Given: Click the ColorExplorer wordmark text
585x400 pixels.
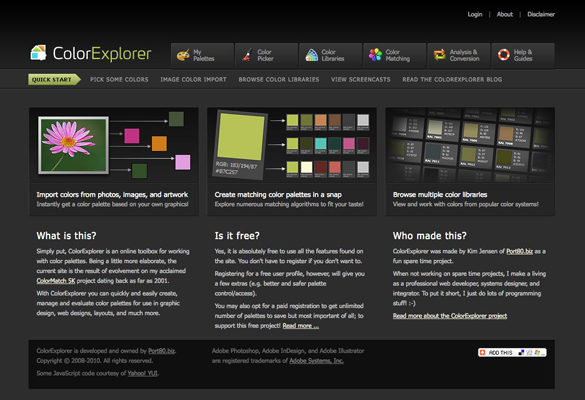Looking at the screenshot, I should coord(102,53).
